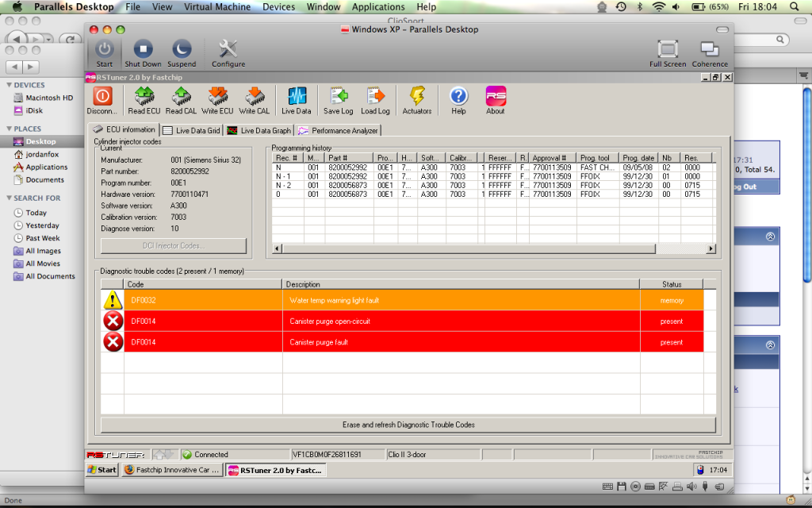Screen dimensions: 812x508
Task: Click the Load Log icon
Action: click(375, 96)
